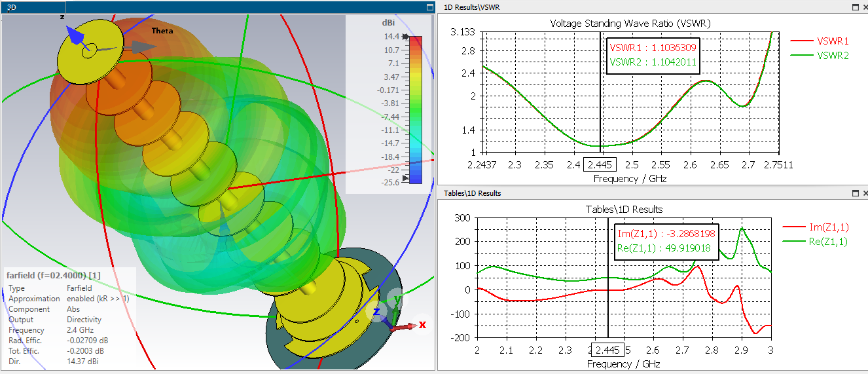The image size is (868, 374).
Task: Click the green y label of the coordinate triad
Action: (x=397, y=301)
